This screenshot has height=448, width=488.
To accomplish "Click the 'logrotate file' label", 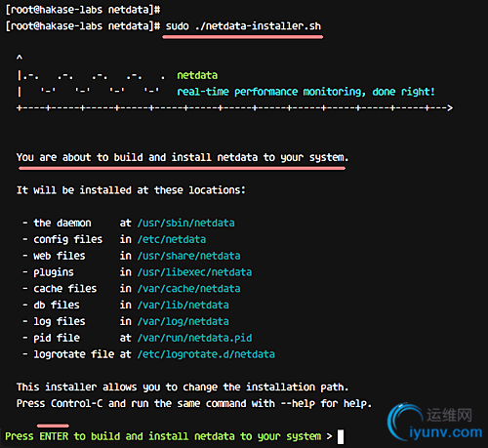I will 74,354.
